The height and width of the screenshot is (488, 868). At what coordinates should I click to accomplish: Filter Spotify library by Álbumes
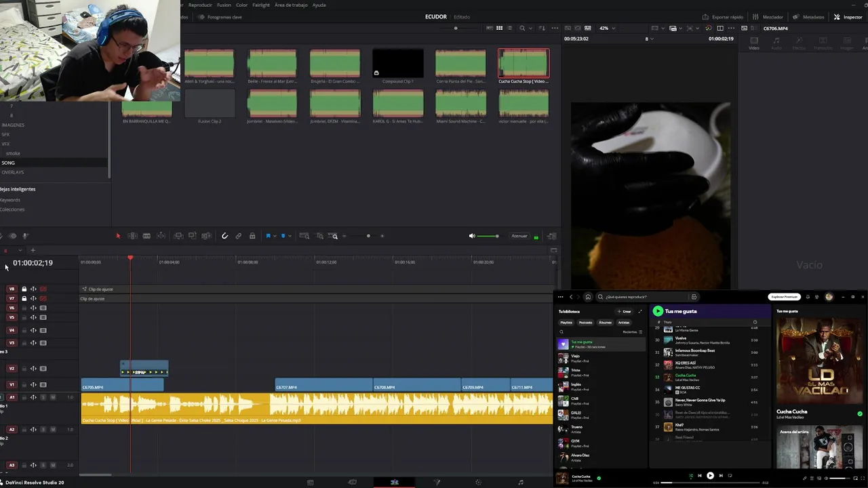coord(605,323)
